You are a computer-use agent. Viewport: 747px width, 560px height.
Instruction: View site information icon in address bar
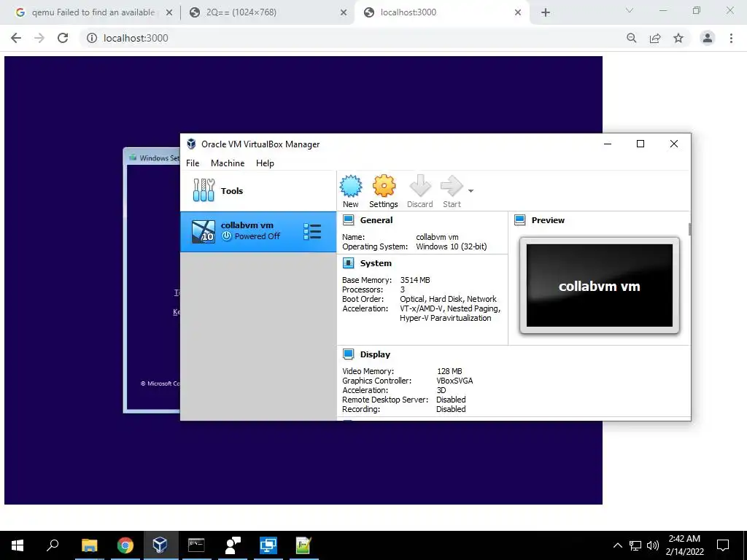(x=92, y=38)
